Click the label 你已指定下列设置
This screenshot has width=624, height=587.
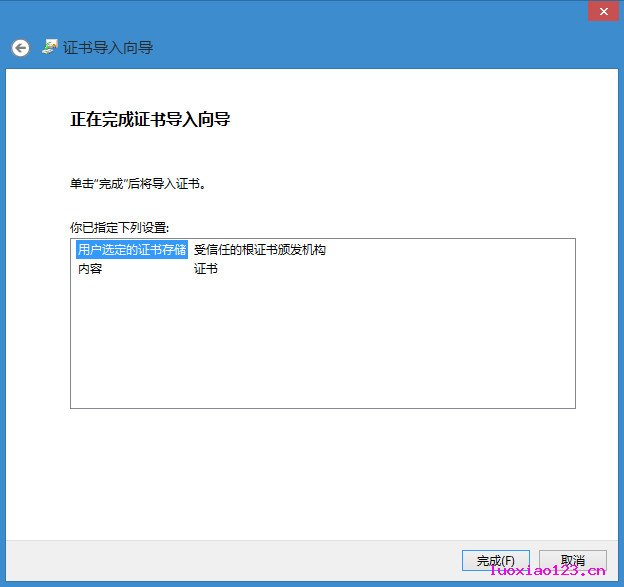click(120, 228)
